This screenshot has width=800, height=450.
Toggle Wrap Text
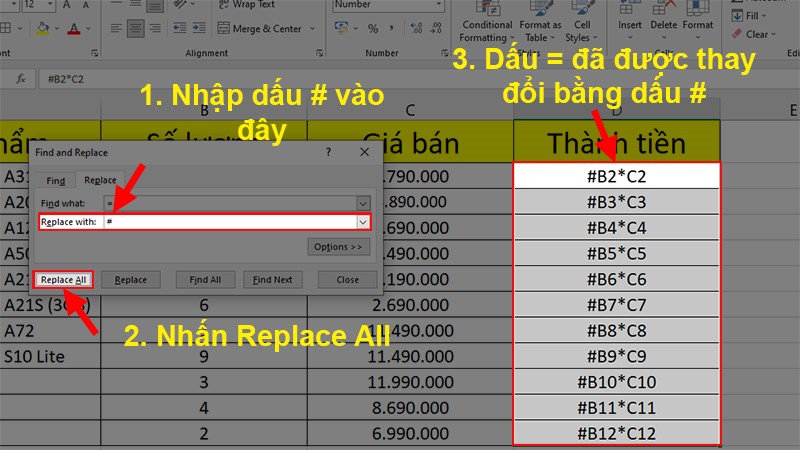coord(246,5)
